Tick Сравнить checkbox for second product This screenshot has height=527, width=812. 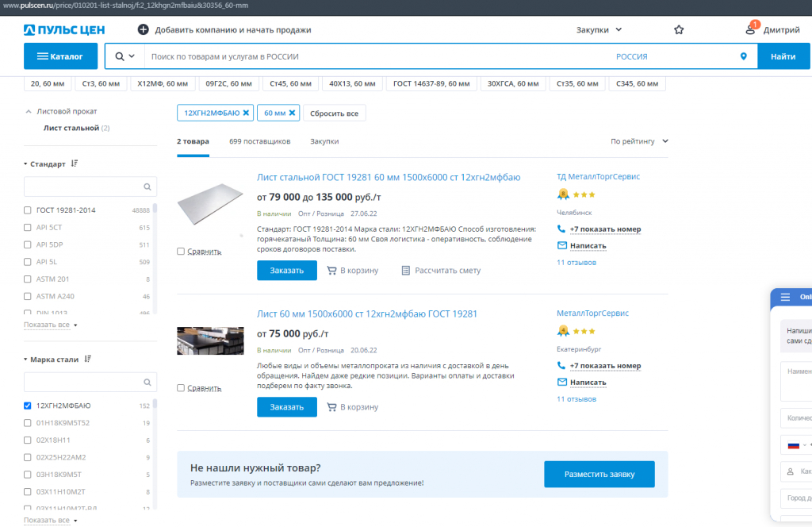tap(181, 387)
